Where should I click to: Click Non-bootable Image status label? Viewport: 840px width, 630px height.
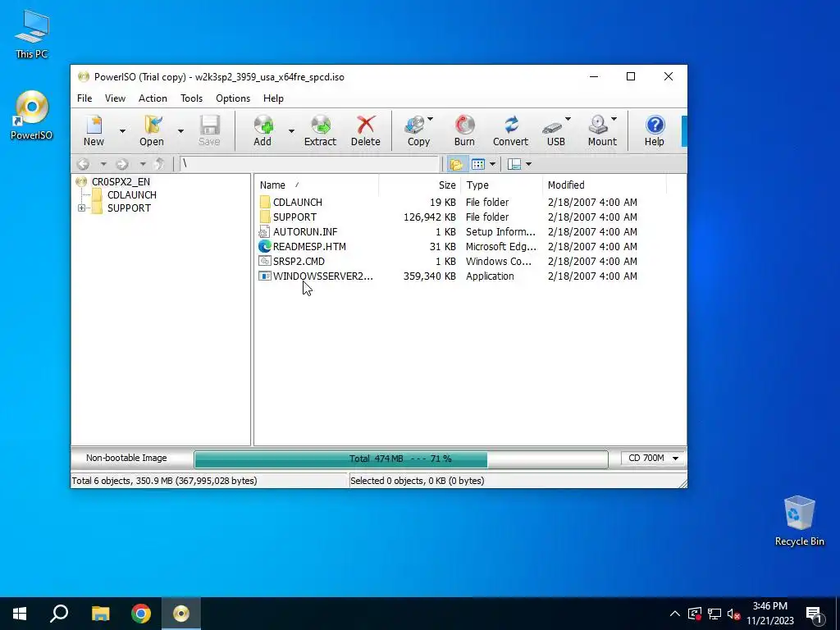pyautogui.click(x=126, y=458)
